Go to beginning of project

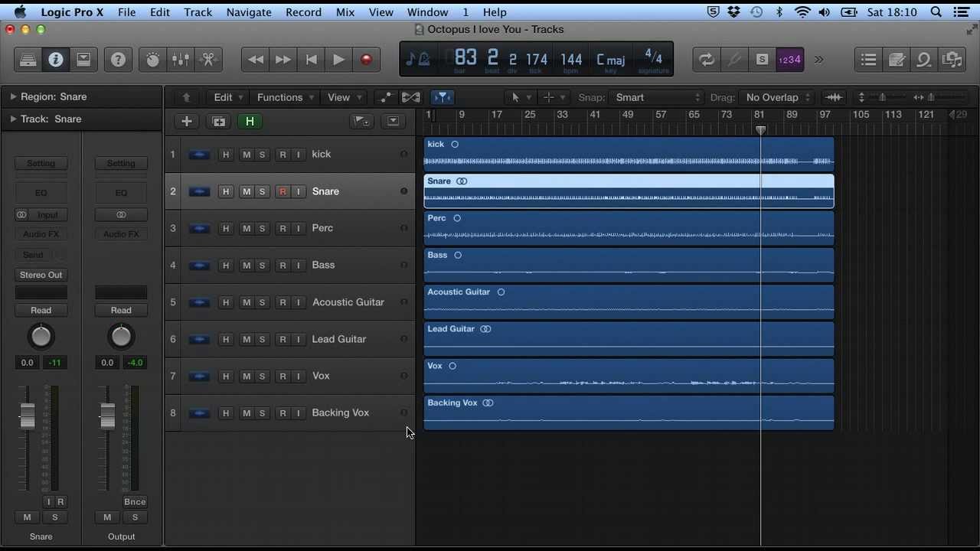tap(311, 60)
